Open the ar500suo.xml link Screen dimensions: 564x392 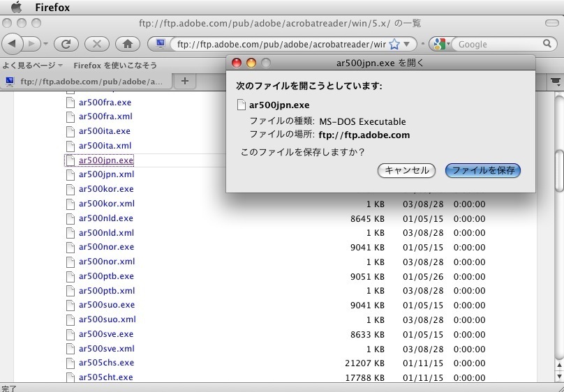pos(107,319)
